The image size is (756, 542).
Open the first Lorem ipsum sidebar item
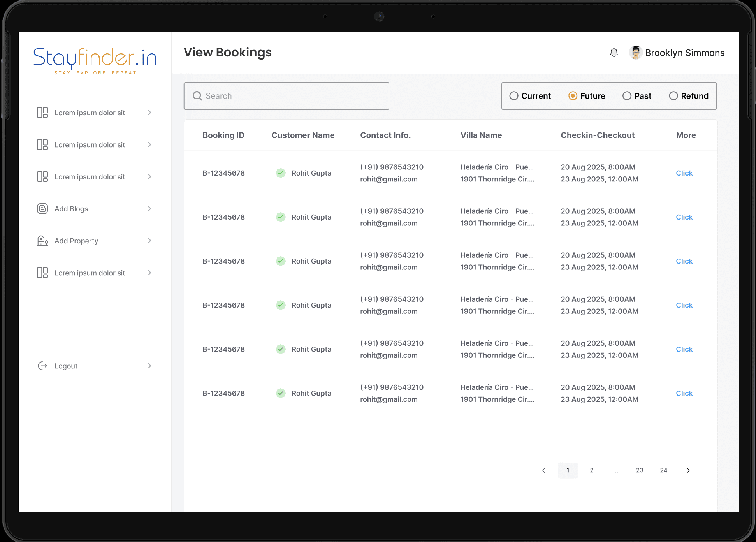tap(90, 113)
